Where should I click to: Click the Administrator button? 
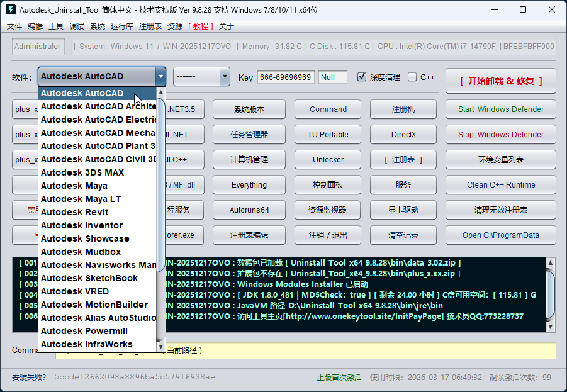coord(38,47)
